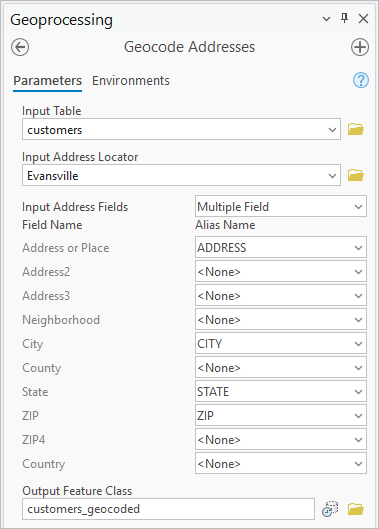
Task: Switch to the Parameters tab
Action: [48, 81]
